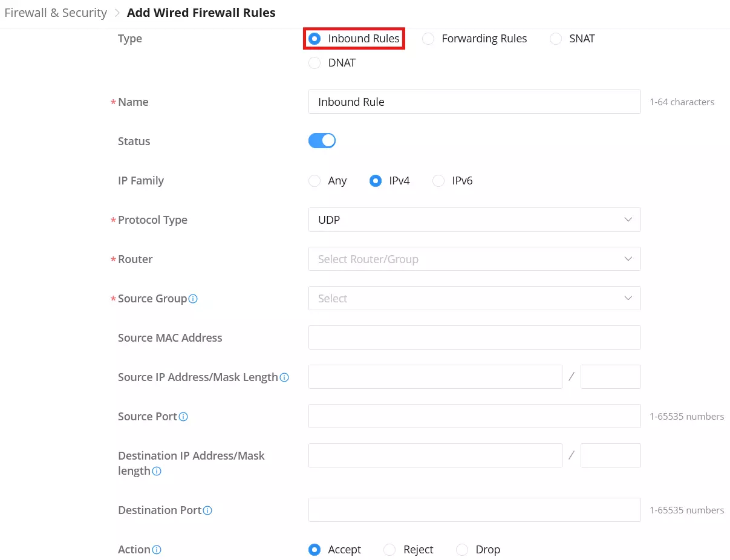Open the Source Group select box
Screen dimensions: 730x560
(474, 298)
